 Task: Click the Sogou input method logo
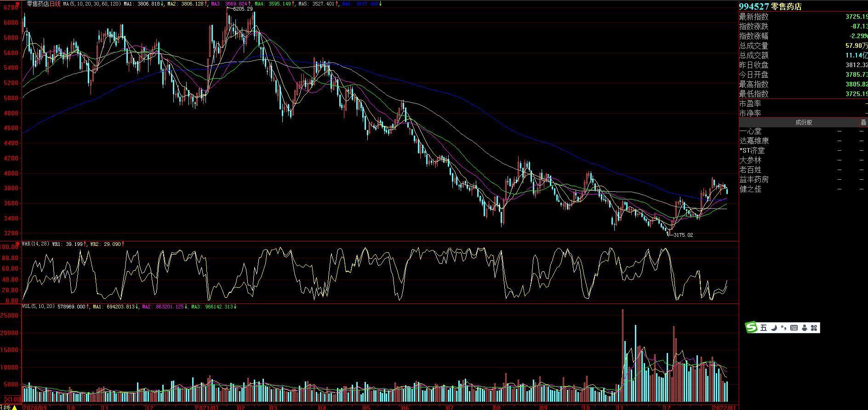tap(751, 327)
